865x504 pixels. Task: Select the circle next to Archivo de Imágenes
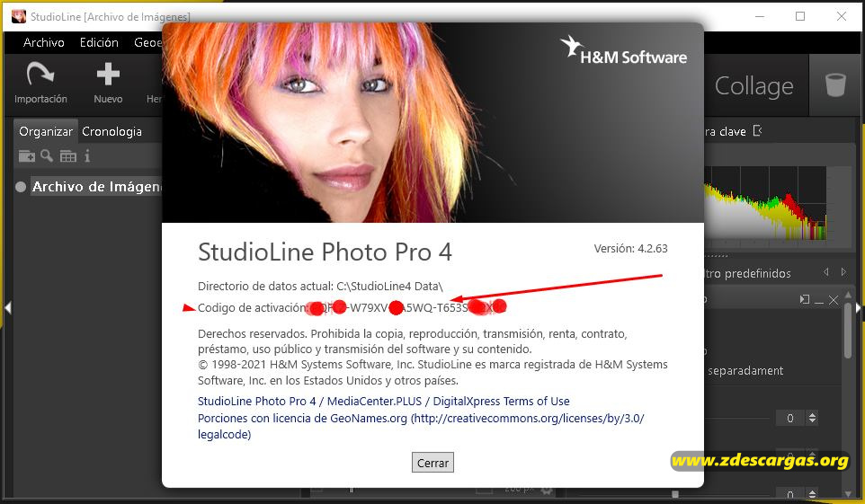pos(21,187)
